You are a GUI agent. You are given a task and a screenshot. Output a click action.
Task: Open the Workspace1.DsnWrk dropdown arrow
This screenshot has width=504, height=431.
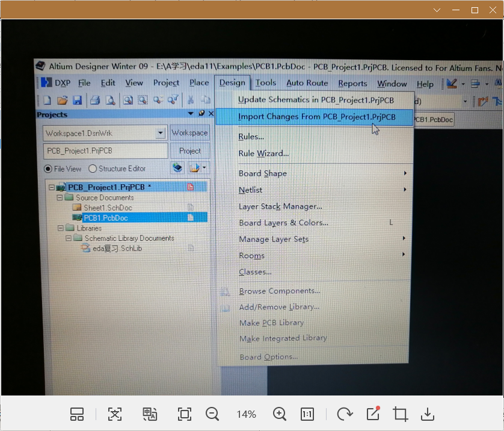tap(160, 133)
